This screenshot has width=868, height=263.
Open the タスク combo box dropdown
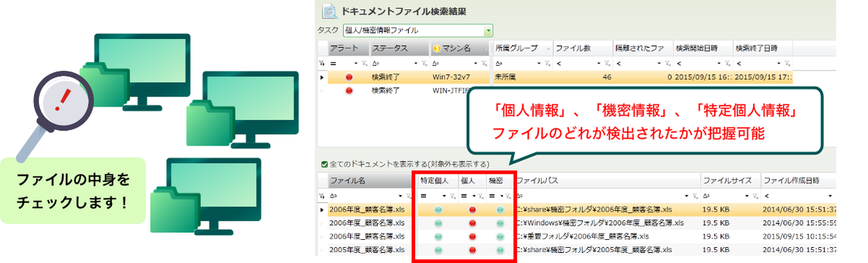(x=488, y=30)
